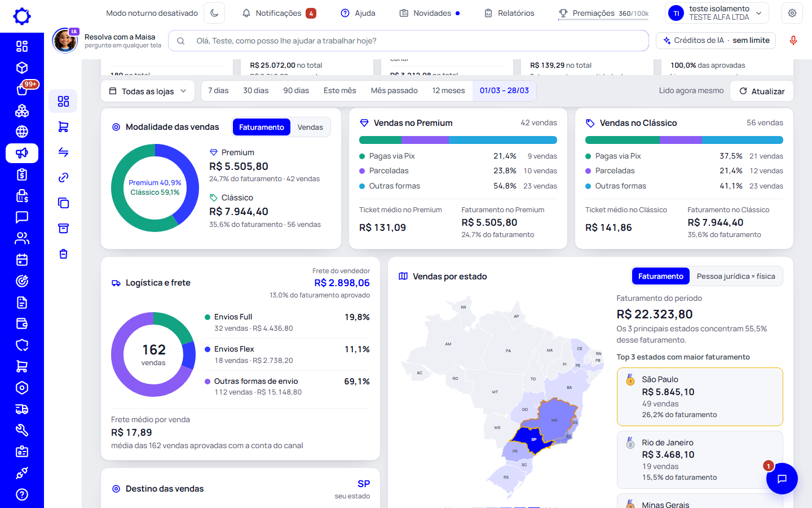Viewport: 812px width, 508px height.
Task: Select the Mês passado period tab
Action: coord(394,91)
